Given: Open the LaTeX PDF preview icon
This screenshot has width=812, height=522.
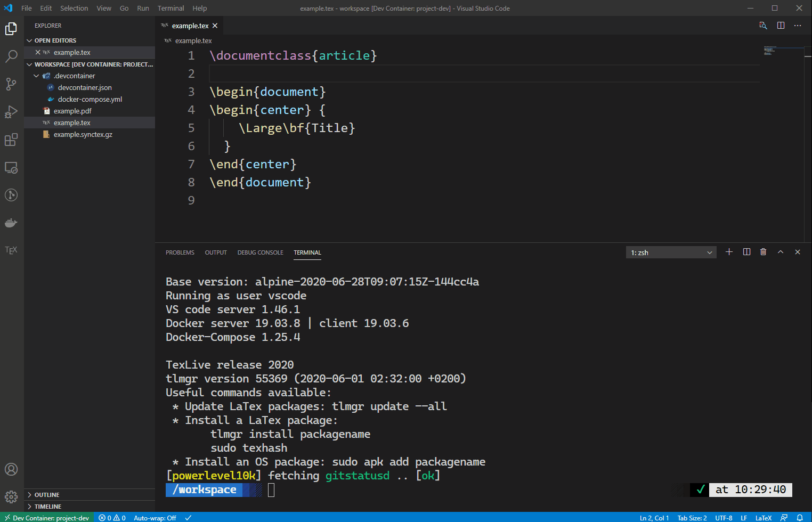Looking at the screenshot, I should click(763, 26).
